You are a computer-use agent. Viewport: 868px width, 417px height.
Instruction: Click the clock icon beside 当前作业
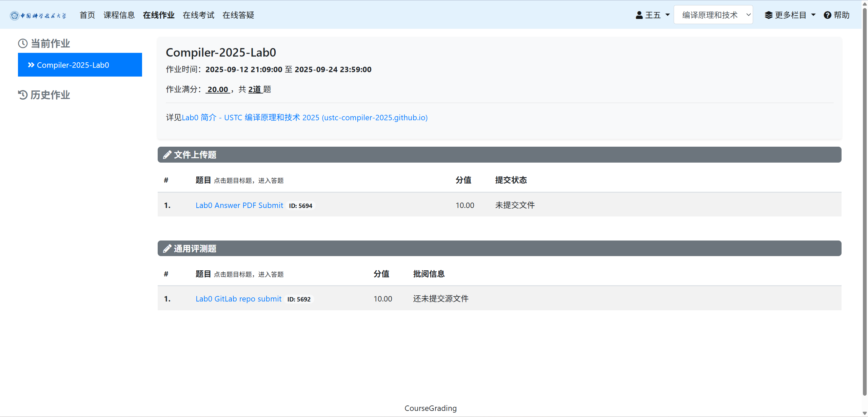pyautogui.click(x=23, y=43)
